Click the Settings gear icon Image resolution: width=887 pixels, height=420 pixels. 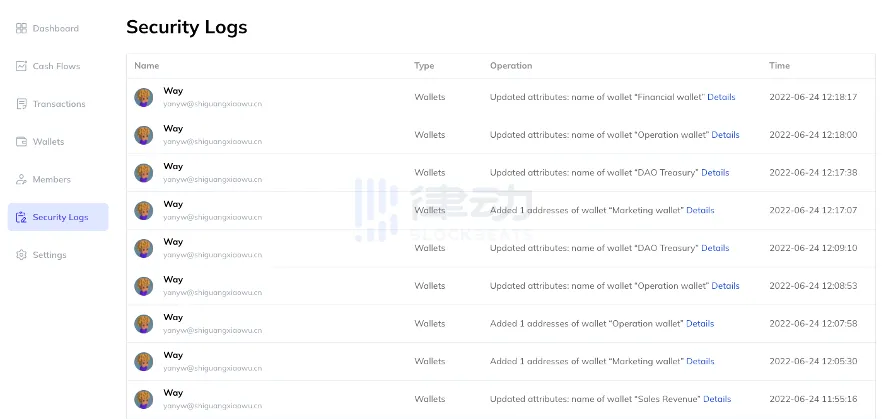tap(22, 255)
